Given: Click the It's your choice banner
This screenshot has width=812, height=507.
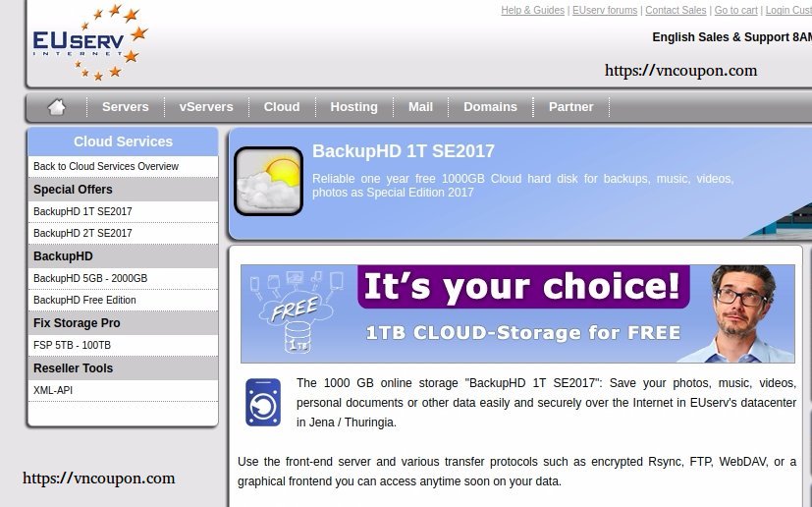Looking at the screenshot, I should [523, 287].
